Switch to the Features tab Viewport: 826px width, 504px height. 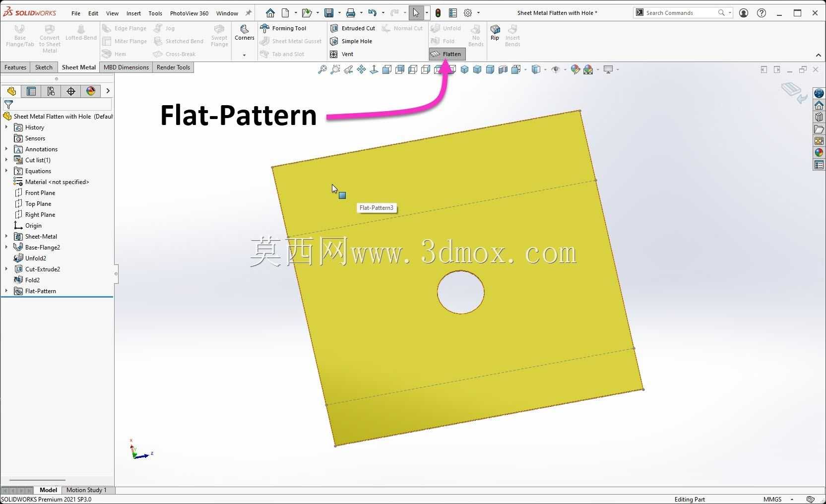(x=15, y=67)
